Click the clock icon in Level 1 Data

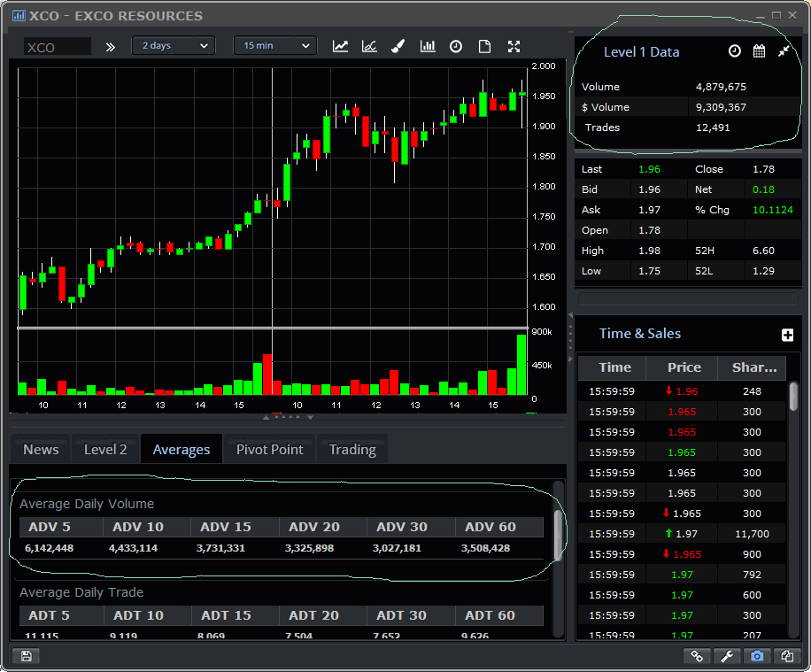(x=734, y=51)
